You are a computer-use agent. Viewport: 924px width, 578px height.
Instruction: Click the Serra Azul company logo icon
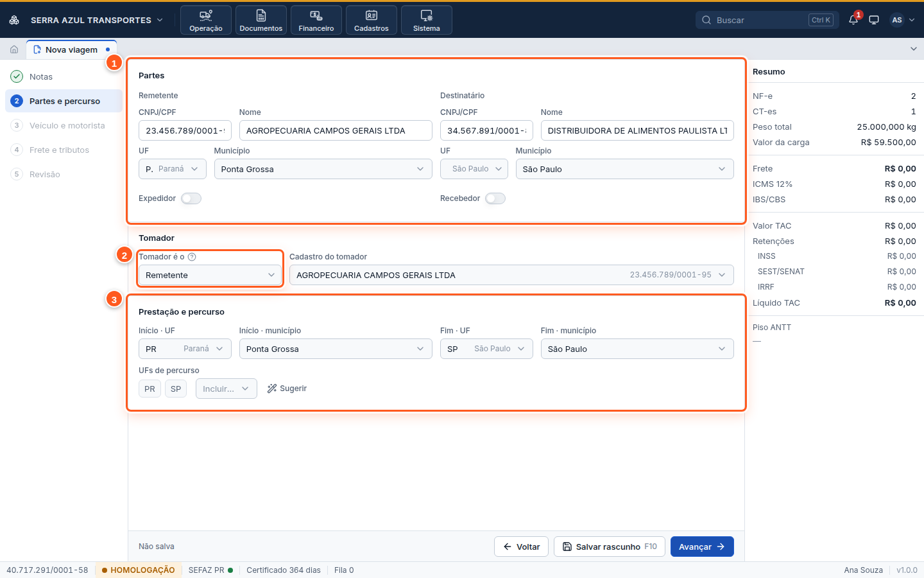pos(14,20)
